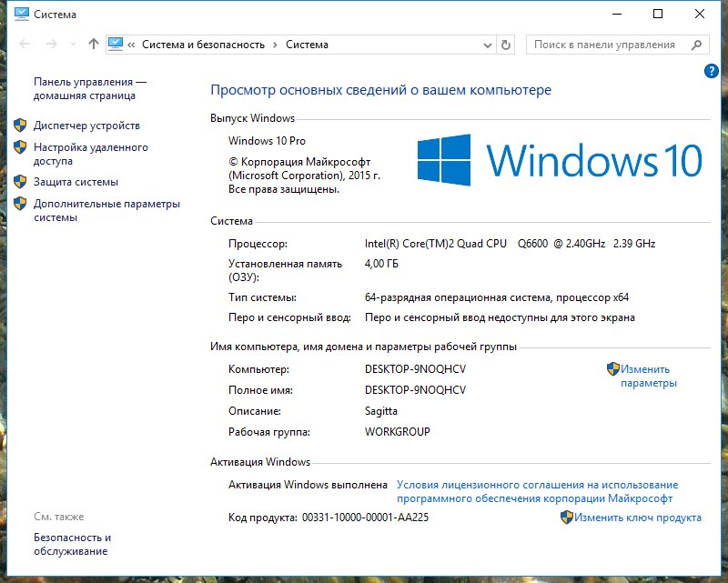The height and width of the screenshot is (583, 728).
Task: Click the Компьютер value DESKTOP-9NOQHCV
Action: pyautogui.click(x=415, y=369)
